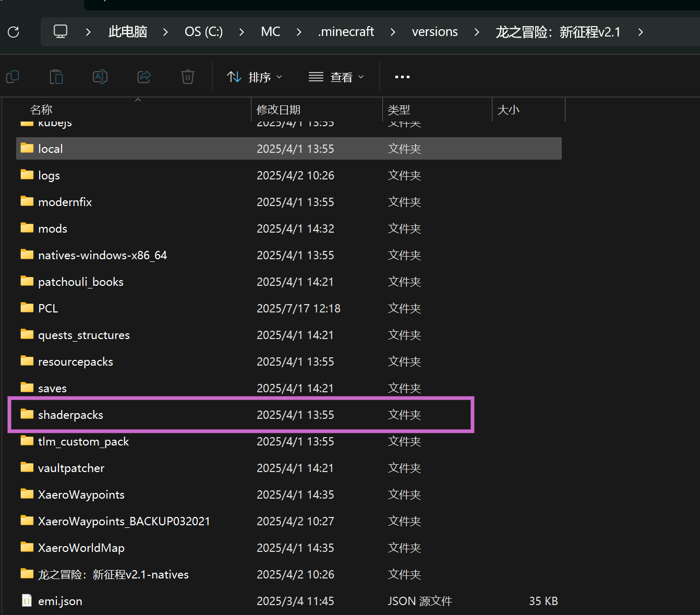
Task: Click logs date 2025/4/2 10:26
Action: (295, 175)
